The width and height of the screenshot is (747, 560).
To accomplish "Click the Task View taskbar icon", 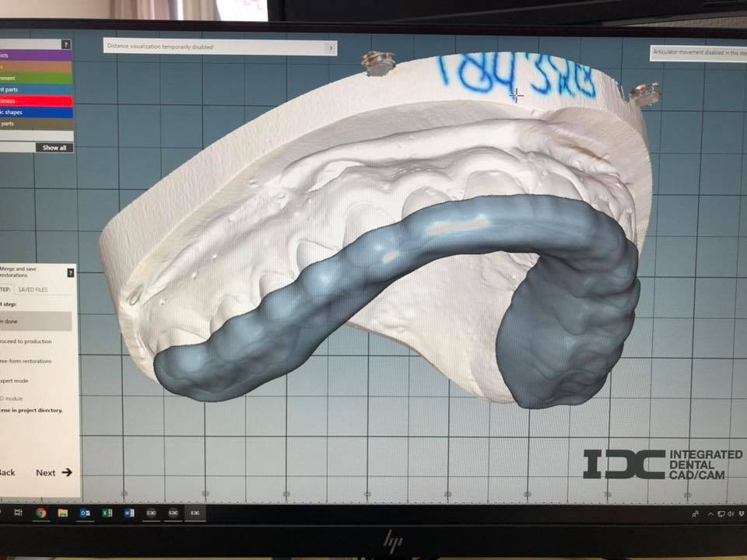I will [19, 513].
